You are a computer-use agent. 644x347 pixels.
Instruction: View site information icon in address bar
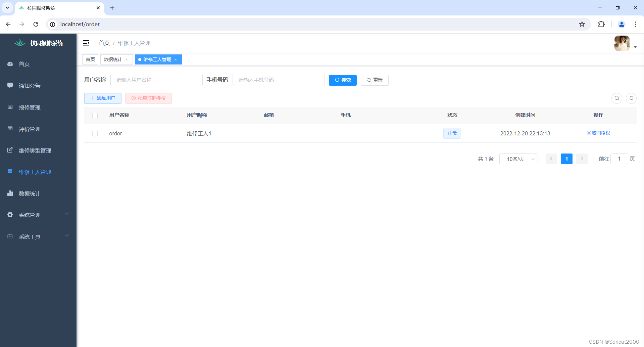53,24
